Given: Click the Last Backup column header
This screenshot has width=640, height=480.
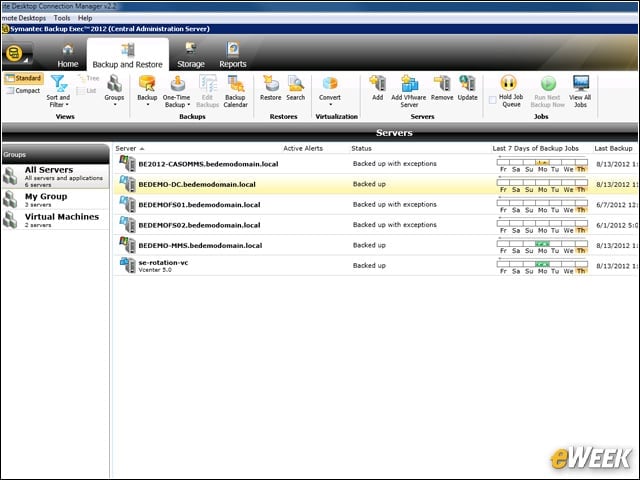Looking at the screenshot, I should 613,148.
